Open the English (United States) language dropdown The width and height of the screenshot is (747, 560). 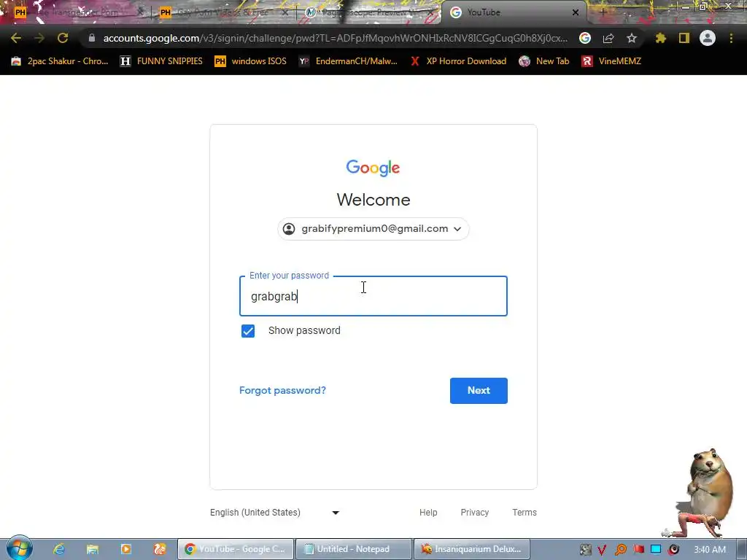coord(275,513)
